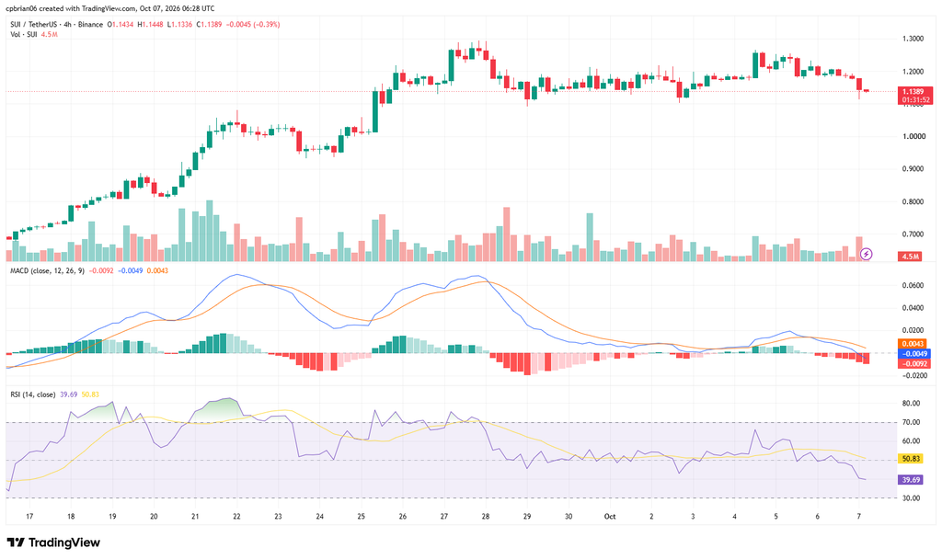
Task: Select the 1.2000 price axis label
Action: (x=913, y=72)
